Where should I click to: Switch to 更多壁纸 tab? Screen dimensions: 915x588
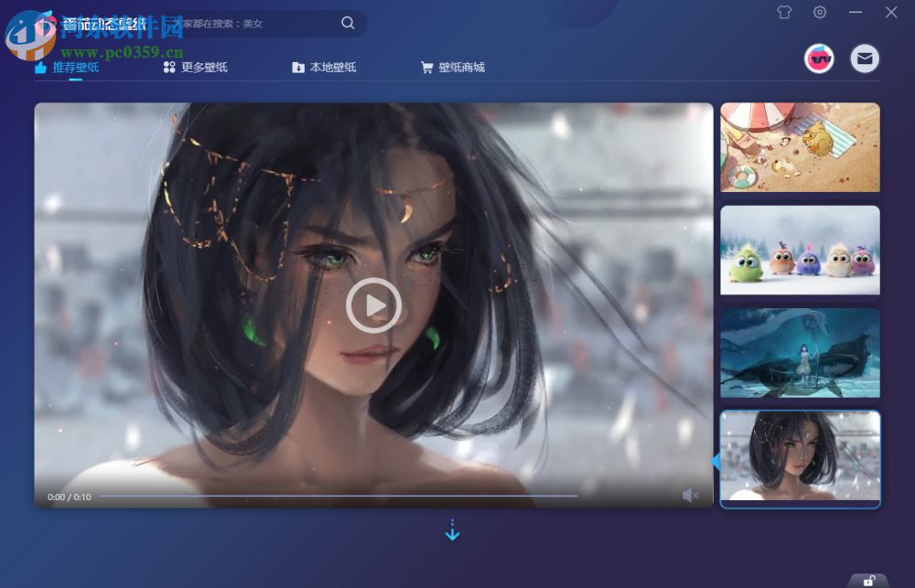coord(196,67)
